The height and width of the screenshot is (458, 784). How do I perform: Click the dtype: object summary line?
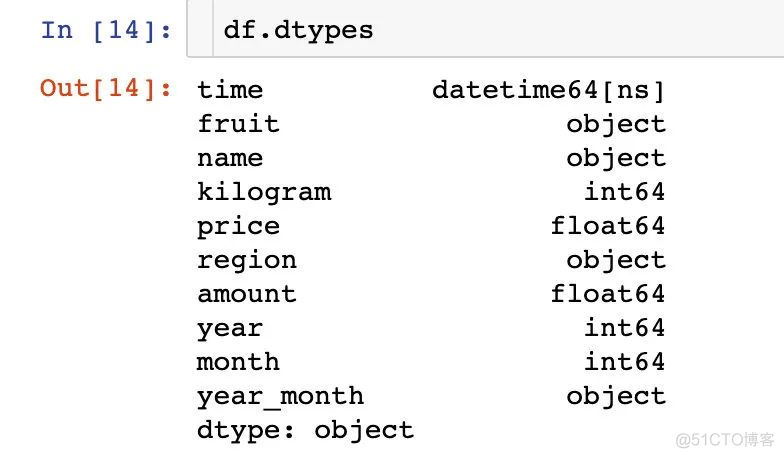click(x=306, y=431)
